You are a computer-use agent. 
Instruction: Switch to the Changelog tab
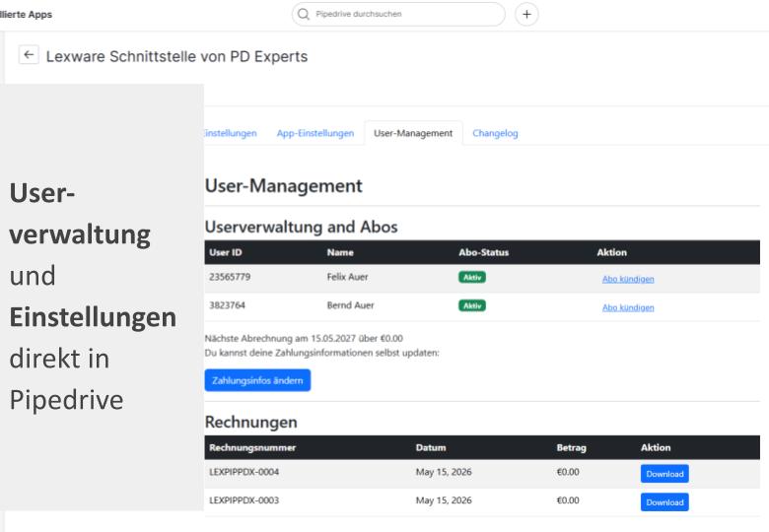coord(495,133)
